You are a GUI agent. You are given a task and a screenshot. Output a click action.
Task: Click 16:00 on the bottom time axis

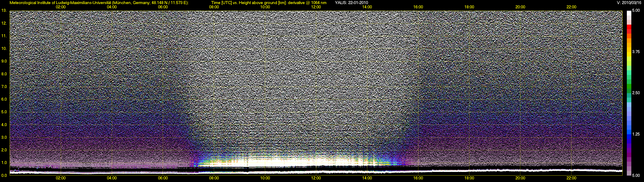tap(418, 178)
